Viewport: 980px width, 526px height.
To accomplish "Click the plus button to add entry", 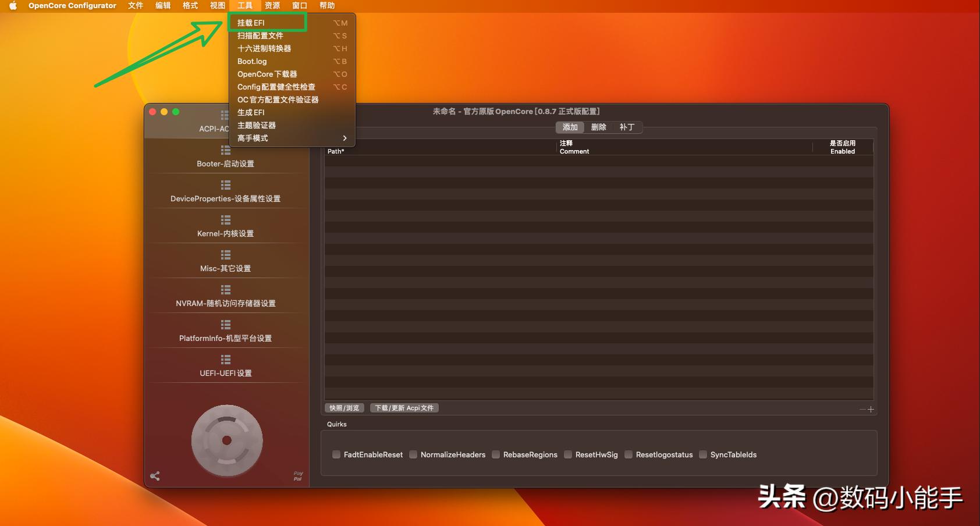I will [x=871, y=409].
